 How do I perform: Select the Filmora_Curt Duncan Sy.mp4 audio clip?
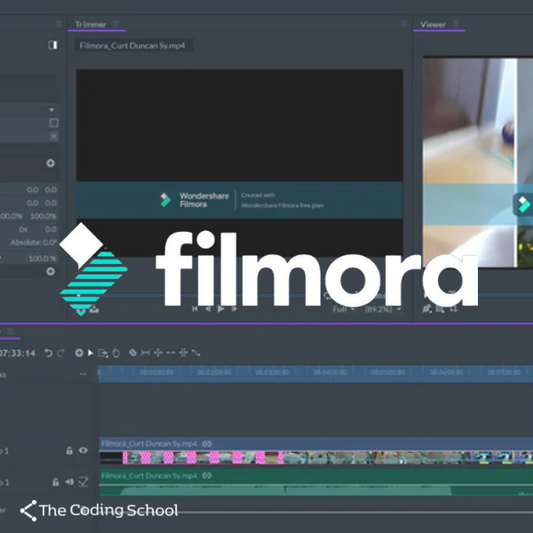point(316,482)
